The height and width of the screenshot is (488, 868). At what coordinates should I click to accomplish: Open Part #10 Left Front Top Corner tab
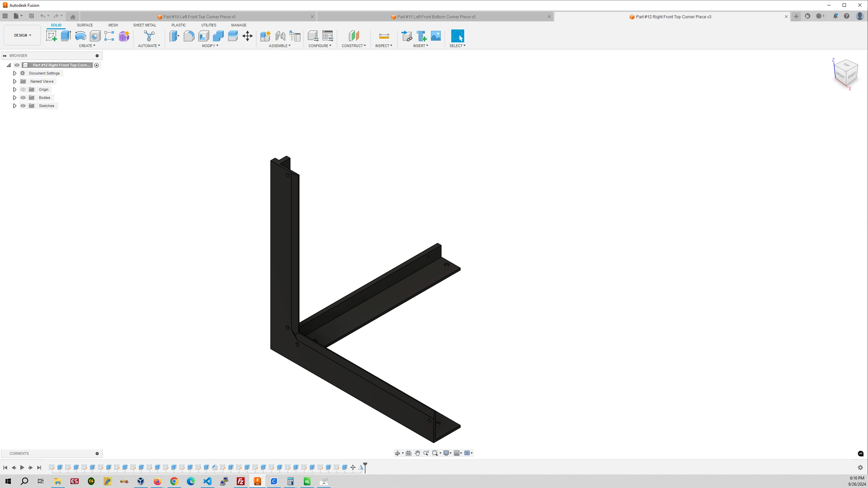(199, 17)
